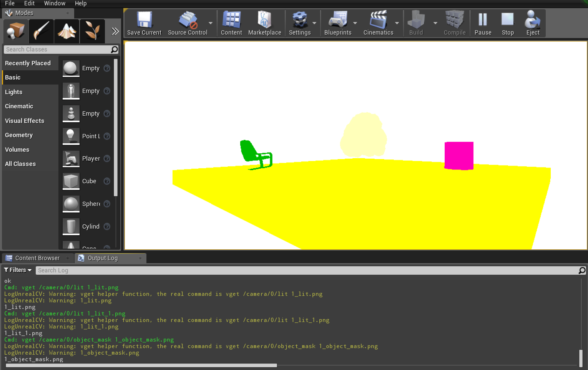Select the Foliage mode
The height and width of the screenshot is (370, 588).
(x=92, y=31)
